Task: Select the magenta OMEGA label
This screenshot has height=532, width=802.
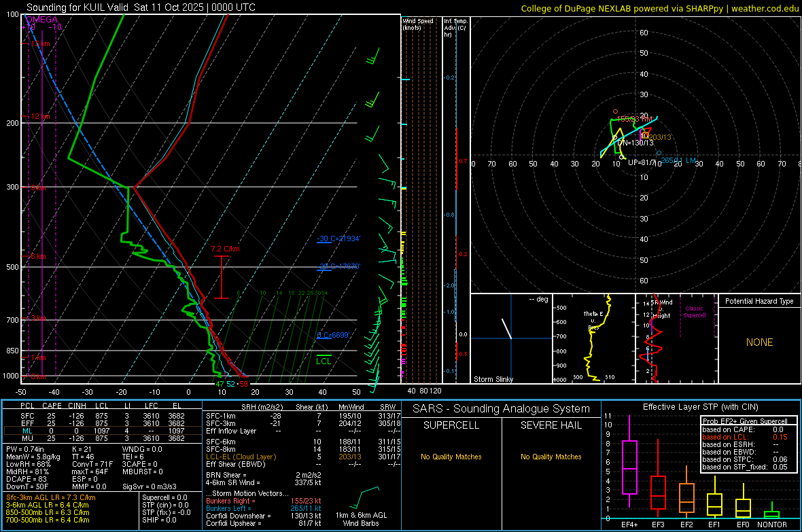Action: pos(41,20)
